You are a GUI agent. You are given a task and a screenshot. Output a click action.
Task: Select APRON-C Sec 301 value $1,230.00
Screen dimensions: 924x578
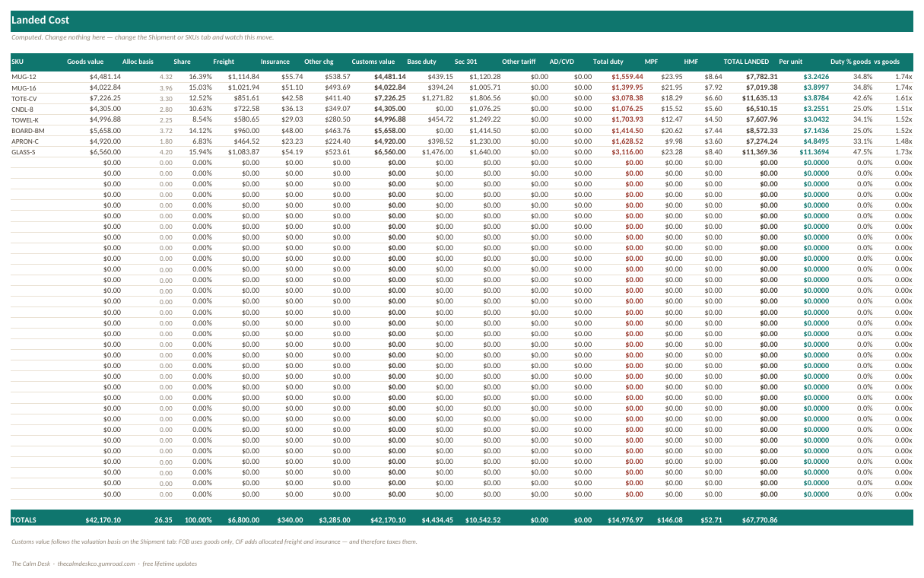(484, 141)
